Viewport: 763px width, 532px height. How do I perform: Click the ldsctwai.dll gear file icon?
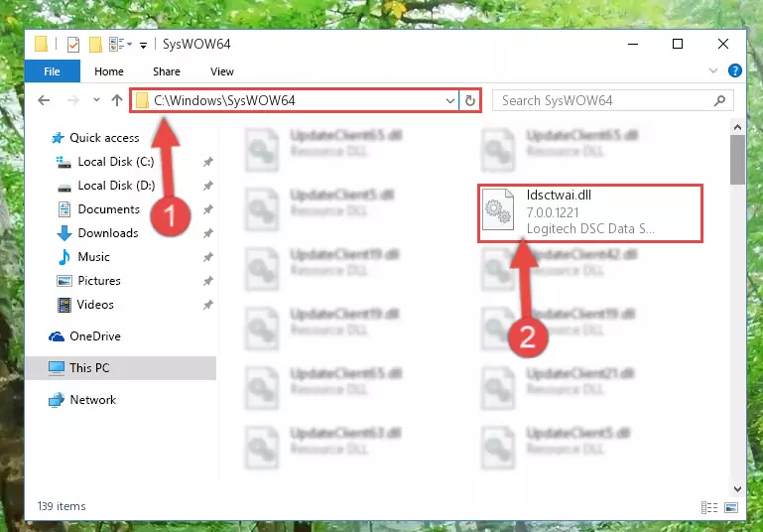[498, 209]
